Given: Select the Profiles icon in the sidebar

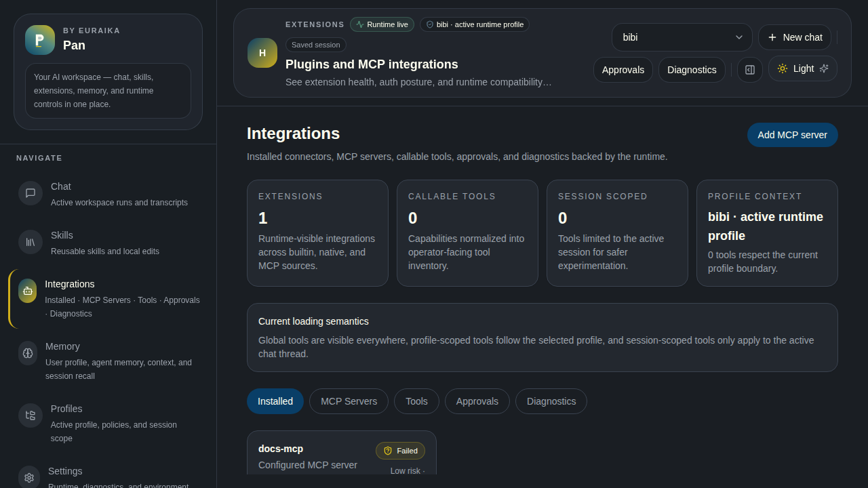Looking at the screenshot, I should (30, 415).
